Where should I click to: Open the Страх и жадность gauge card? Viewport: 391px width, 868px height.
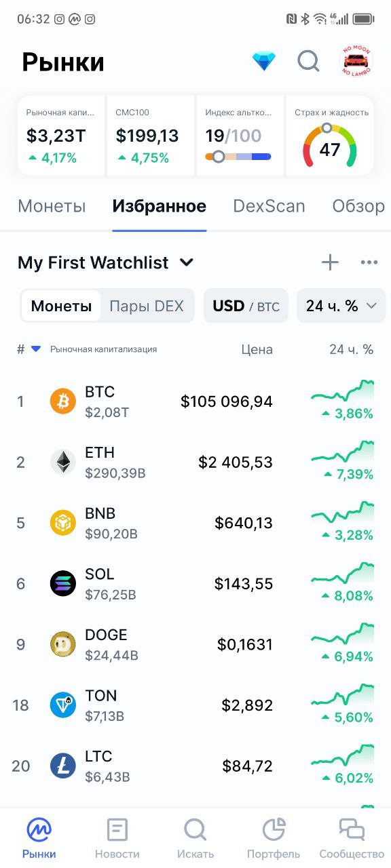[x=330, y=136]
